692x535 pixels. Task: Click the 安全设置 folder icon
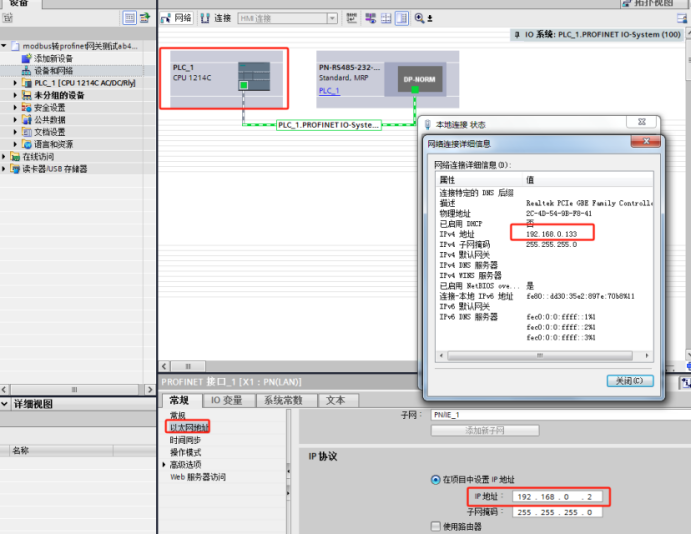point(26,107)
